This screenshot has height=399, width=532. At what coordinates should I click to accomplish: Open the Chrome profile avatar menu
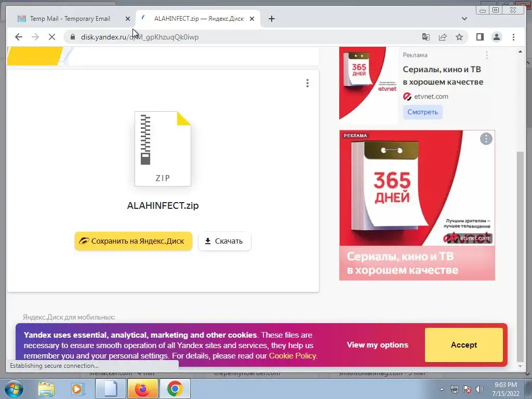tap(497, 37)
